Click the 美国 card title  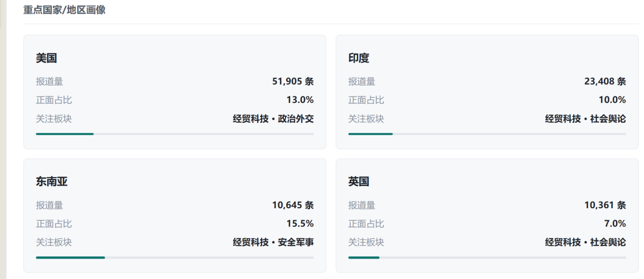point(46,58)
